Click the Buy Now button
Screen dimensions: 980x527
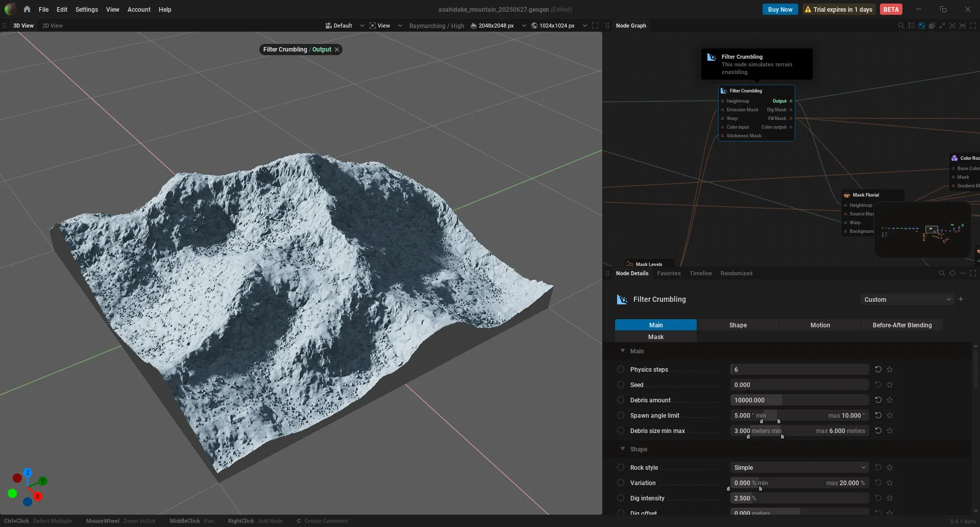point(780,9)
